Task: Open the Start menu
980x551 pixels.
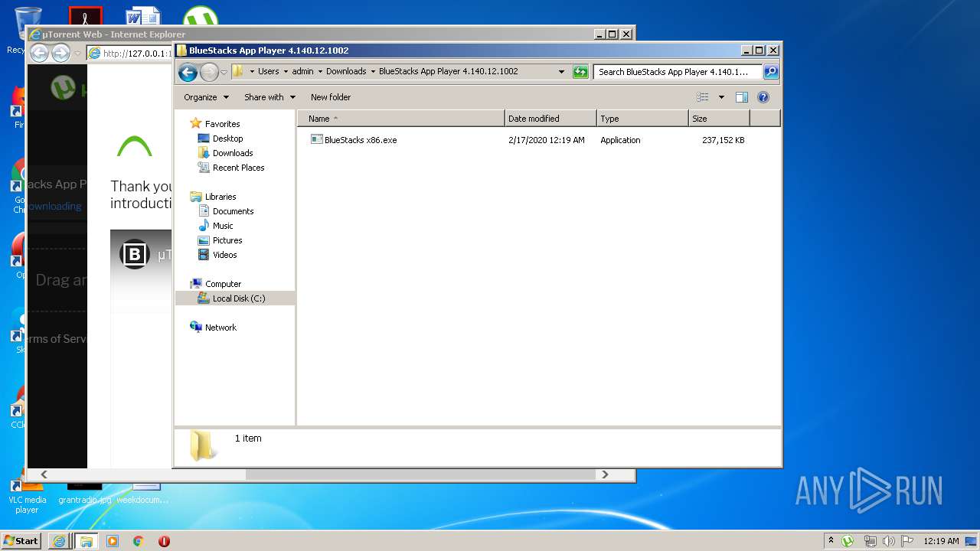Action: click(x=21, y=540)
